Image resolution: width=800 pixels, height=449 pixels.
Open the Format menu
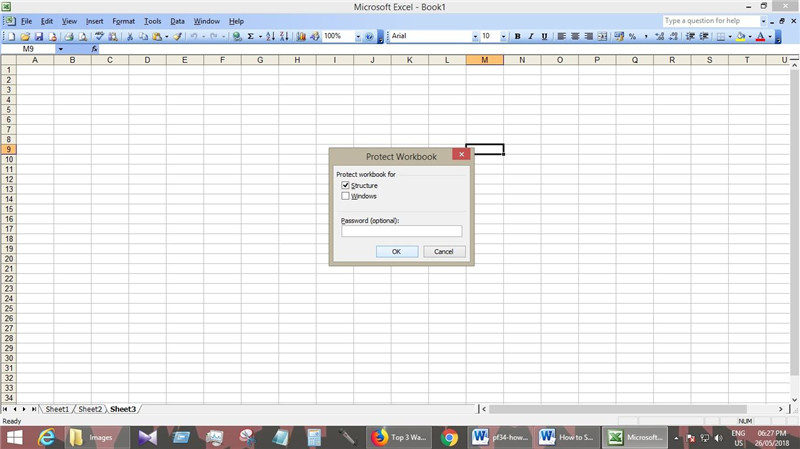click(123, 21)
